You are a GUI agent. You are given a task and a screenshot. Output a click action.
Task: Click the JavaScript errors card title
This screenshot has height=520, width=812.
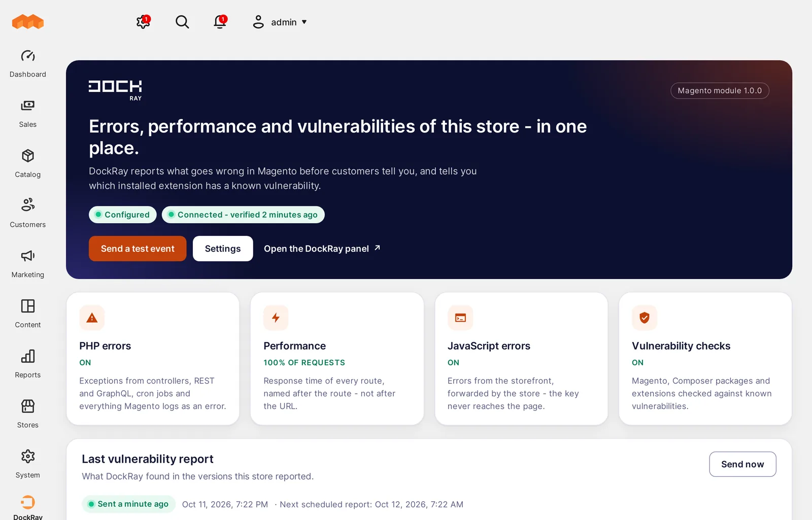point(489,346)
